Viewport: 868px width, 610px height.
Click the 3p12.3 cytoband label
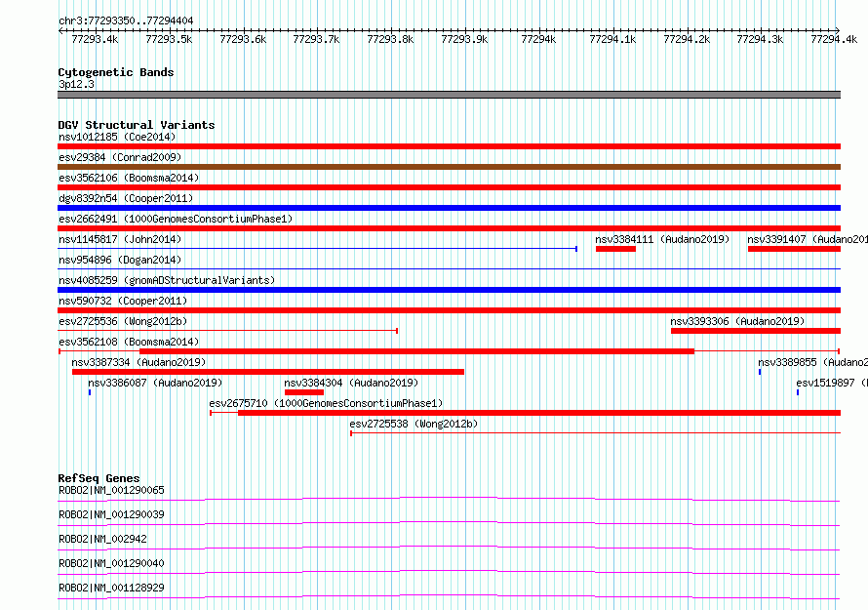76,84
